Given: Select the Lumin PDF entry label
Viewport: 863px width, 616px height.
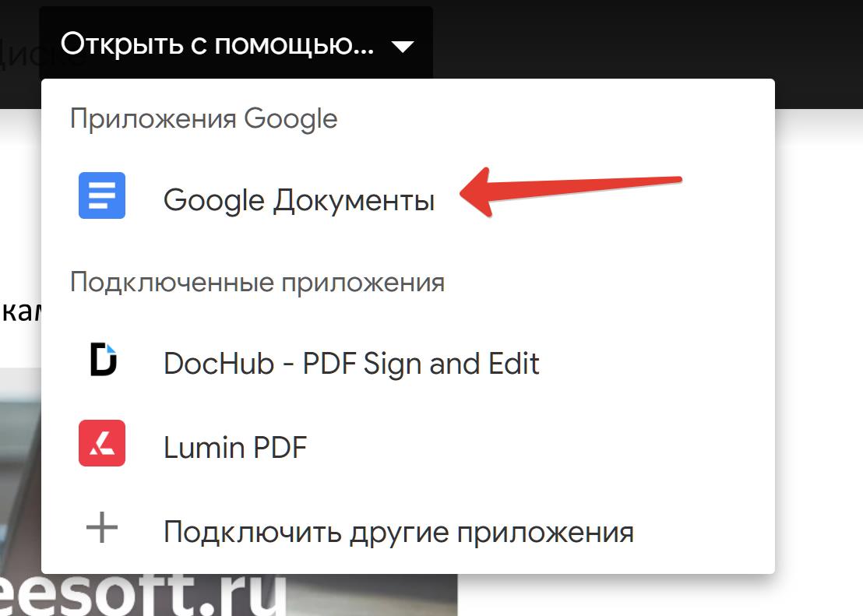Looking at the screenshot, I should [235, 448].
